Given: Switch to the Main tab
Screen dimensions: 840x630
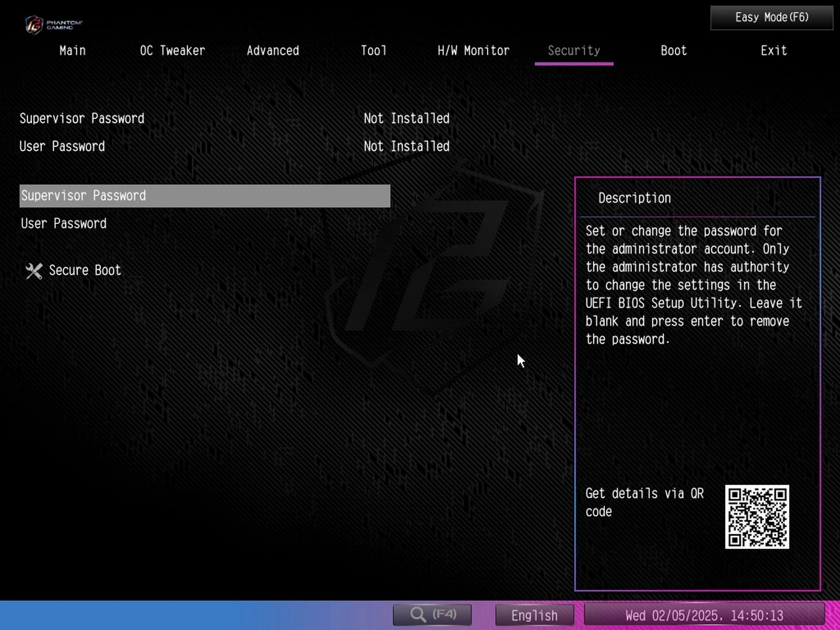Looking at the screenshot, I should click(x=72, y=51).
